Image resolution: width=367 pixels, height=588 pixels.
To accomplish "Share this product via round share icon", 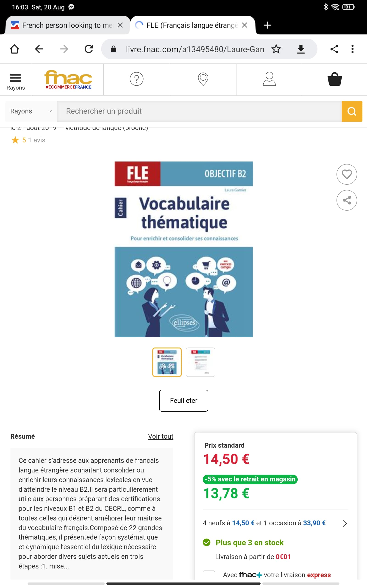I will pyautogui.click(x=346, y=200).
